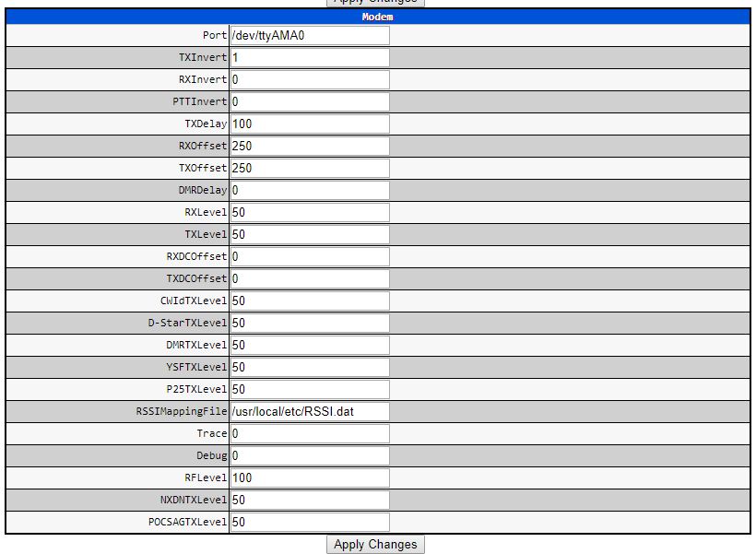
Task: Click the POCSAGTXLevel label
Action: point(187,522)
